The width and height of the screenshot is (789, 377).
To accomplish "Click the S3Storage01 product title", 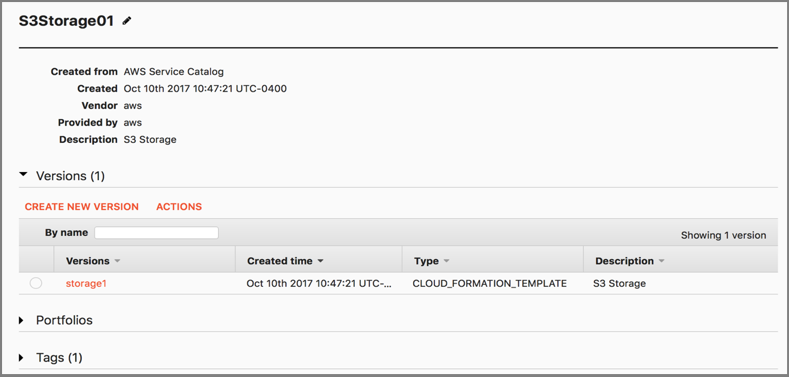I will point(66,21).
